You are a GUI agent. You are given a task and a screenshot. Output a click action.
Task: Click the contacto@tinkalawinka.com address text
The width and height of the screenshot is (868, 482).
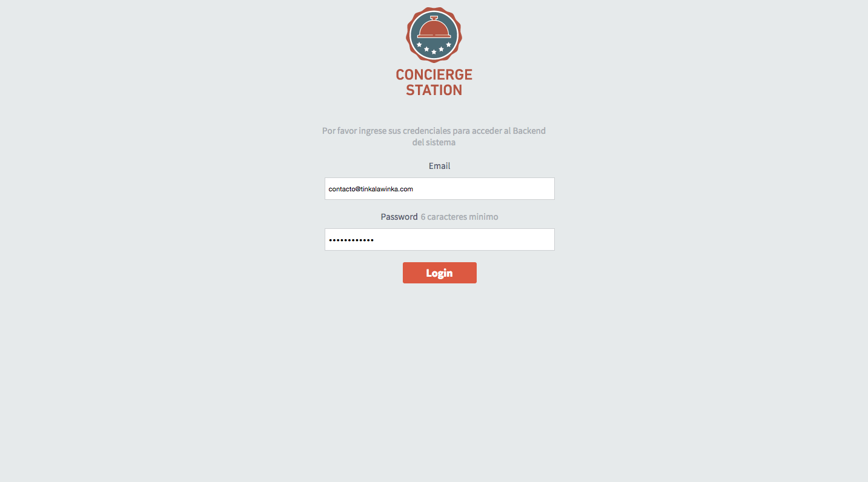tap(371, 189)
